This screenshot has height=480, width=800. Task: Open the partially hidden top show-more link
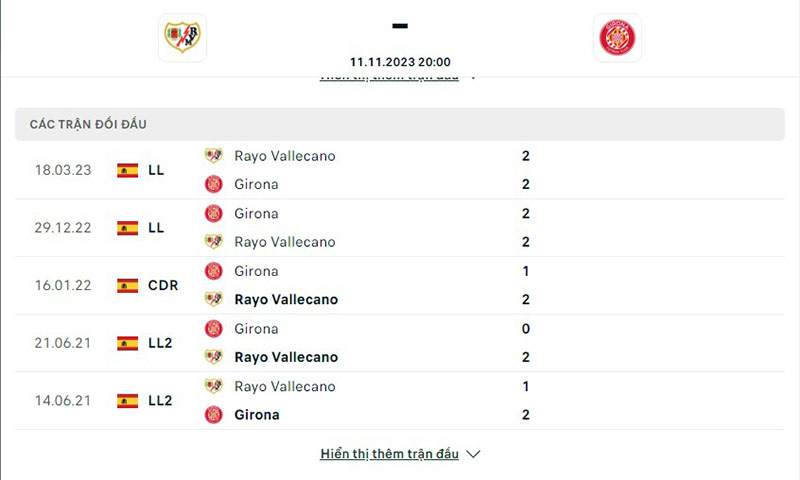tap(389, 77)
